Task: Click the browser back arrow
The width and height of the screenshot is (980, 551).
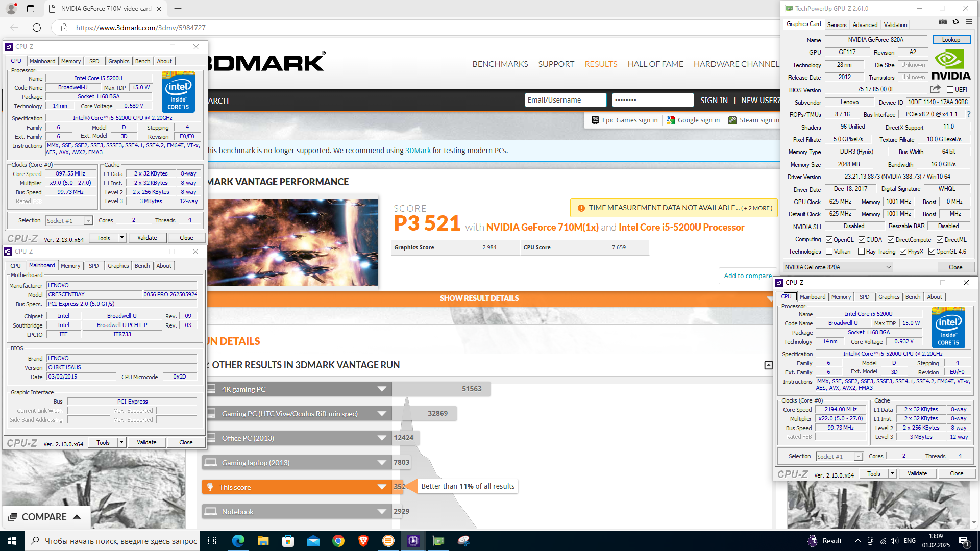Action: [14, 28]
